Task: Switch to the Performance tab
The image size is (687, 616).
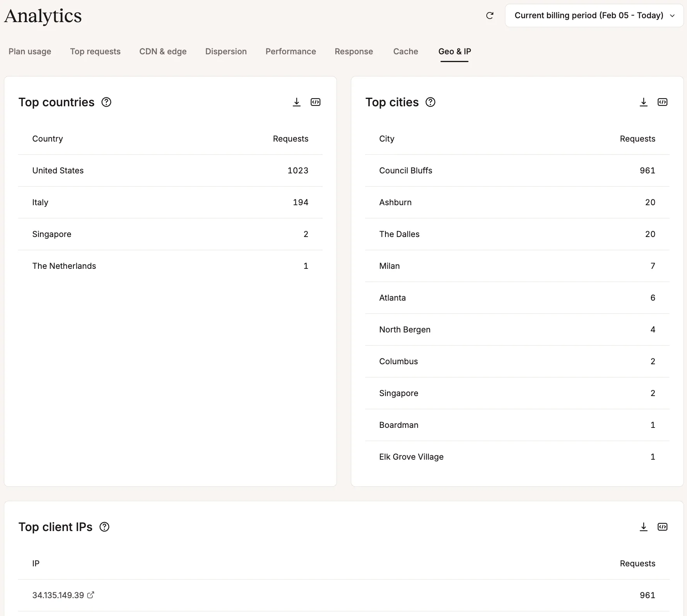Action: 290,51
